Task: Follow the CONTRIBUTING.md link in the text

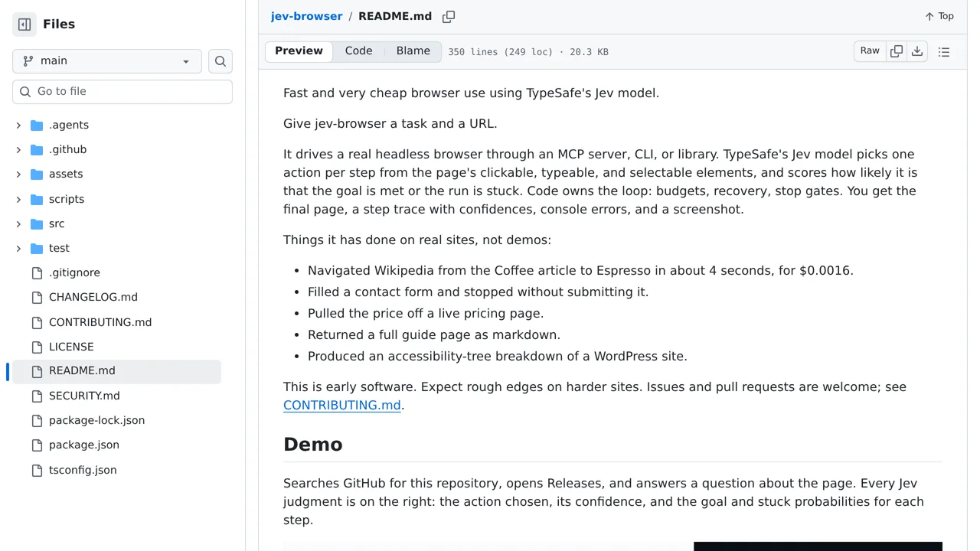Action: point(341,405)
